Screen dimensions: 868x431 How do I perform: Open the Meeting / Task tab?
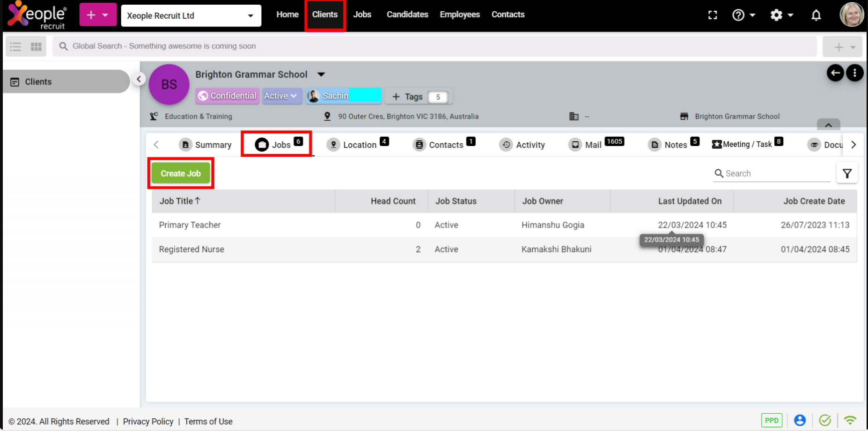(747, 144)
